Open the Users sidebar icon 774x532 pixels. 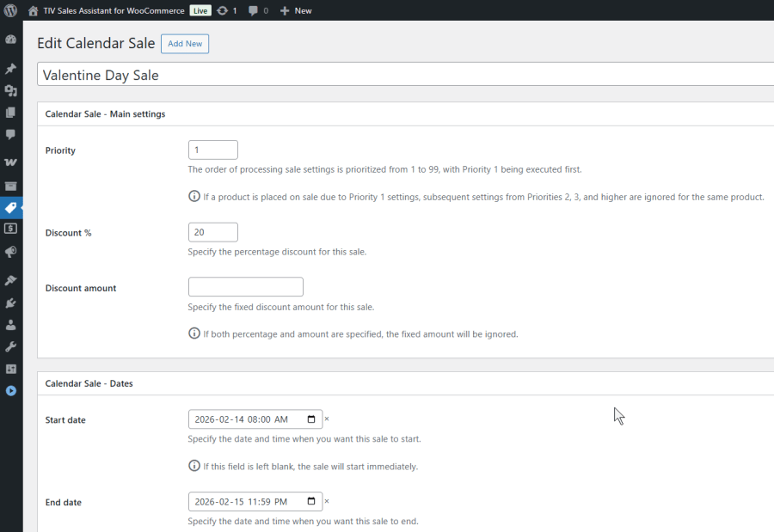[x=10, y=325]
